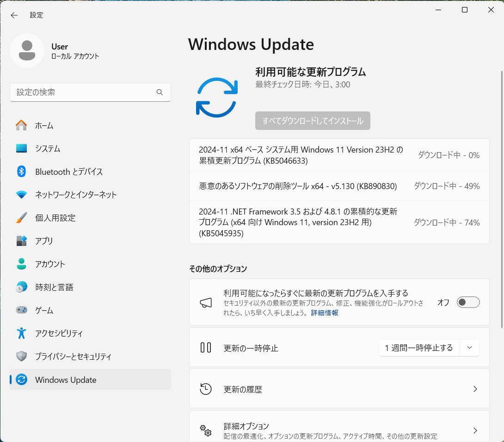Click the KB5046633 cumulative update row

tap(339, 155)
